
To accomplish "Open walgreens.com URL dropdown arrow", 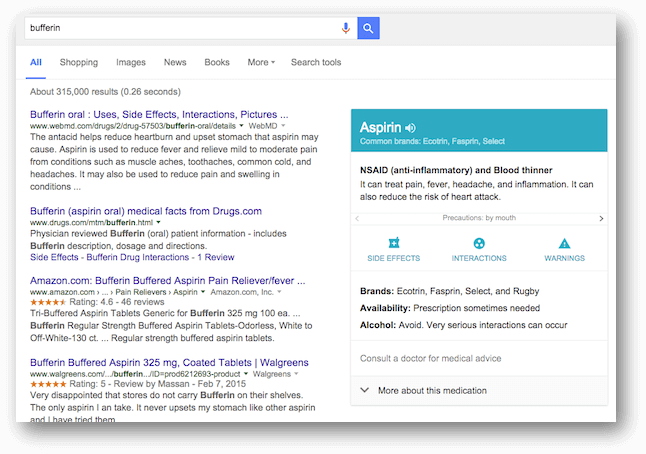I will pos(246,374).
